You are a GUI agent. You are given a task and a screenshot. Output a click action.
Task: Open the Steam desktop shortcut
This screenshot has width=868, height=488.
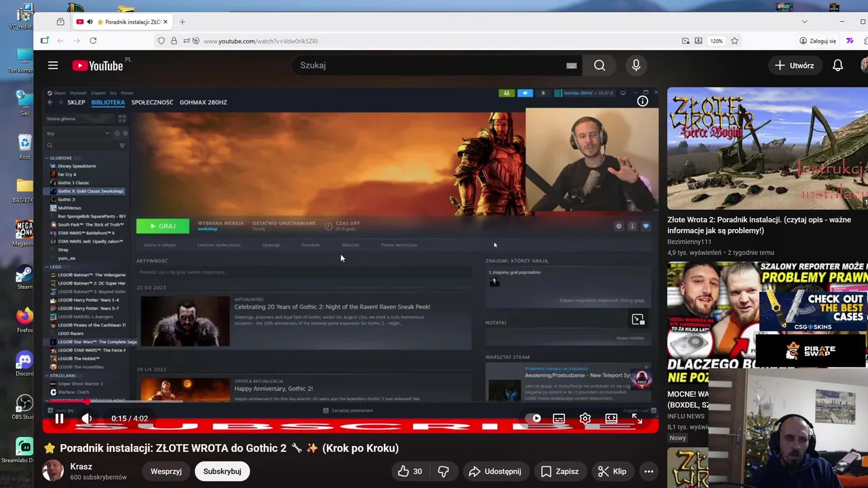click(x=24, y=278)
